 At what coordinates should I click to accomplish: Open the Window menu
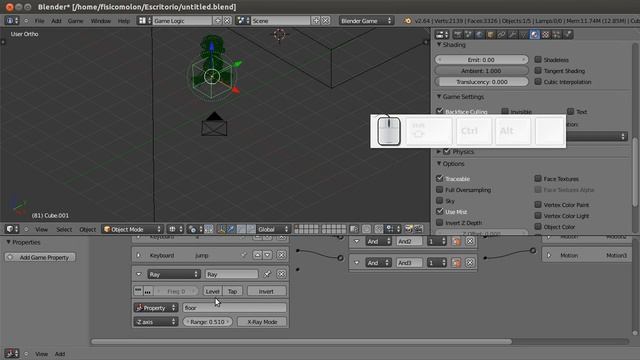(x=100, y=20)
